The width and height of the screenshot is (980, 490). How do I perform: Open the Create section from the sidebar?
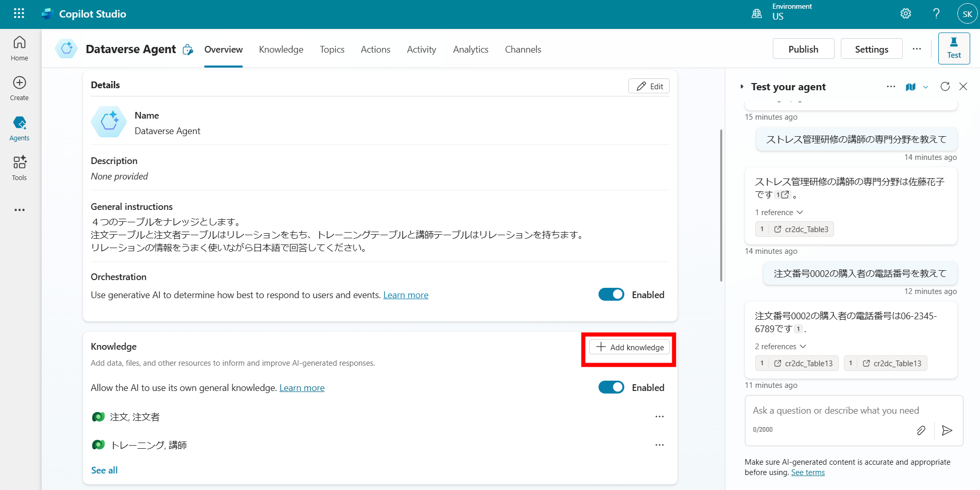19,88
